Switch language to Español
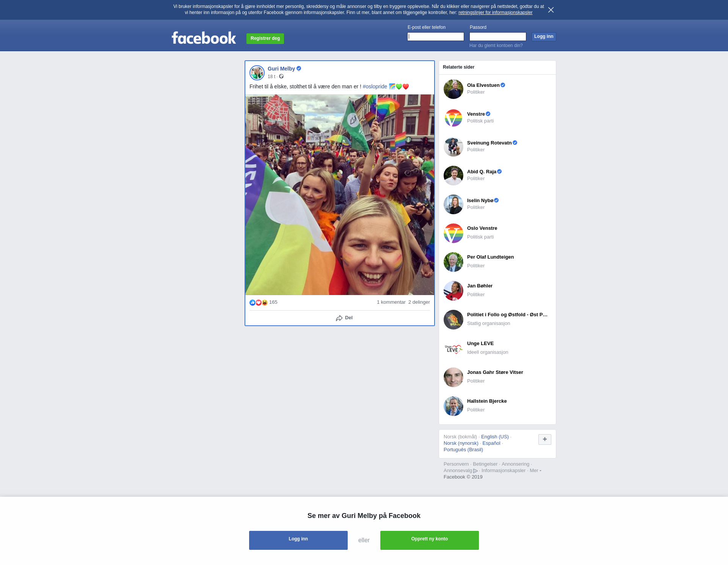Image resolution: width=728 pixels, height=565 pixels. tap(491, 443)
